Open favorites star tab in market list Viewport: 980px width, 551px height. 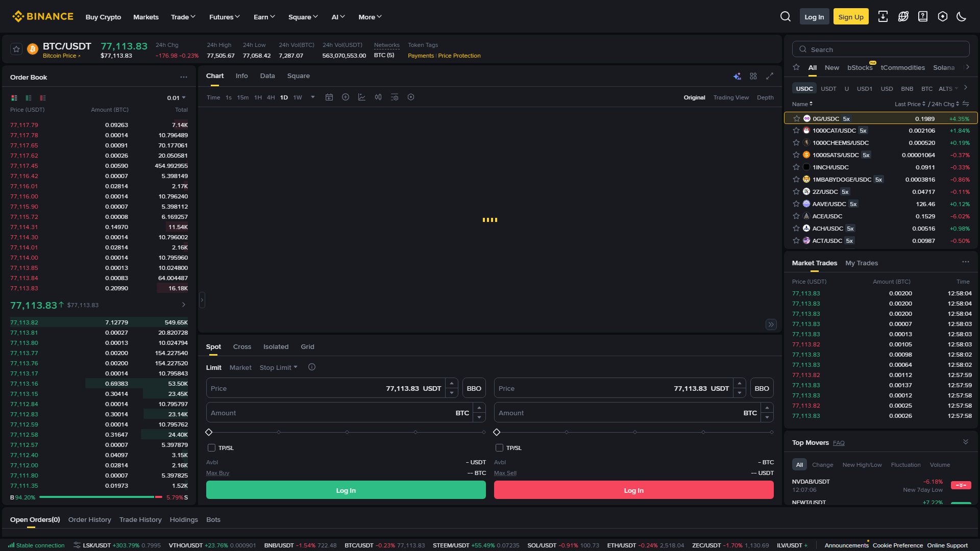click(796, 67)
